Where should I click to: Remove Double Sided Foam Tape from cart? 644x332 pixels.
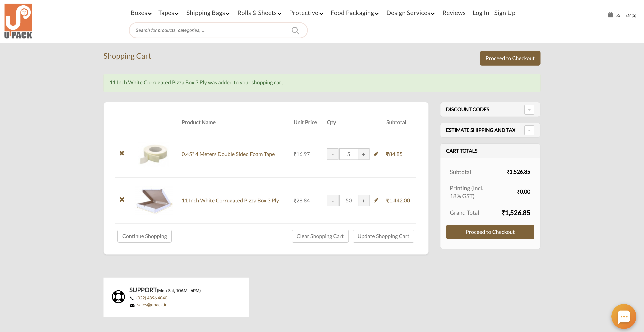122,153
